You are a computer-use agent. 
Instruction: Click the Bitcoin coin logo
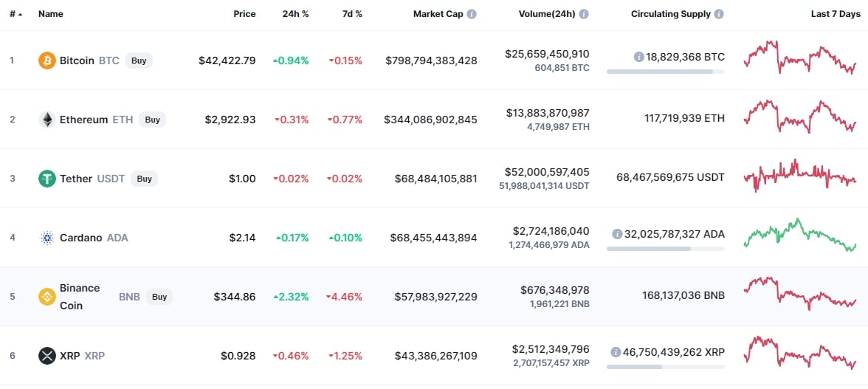(47, 61)
